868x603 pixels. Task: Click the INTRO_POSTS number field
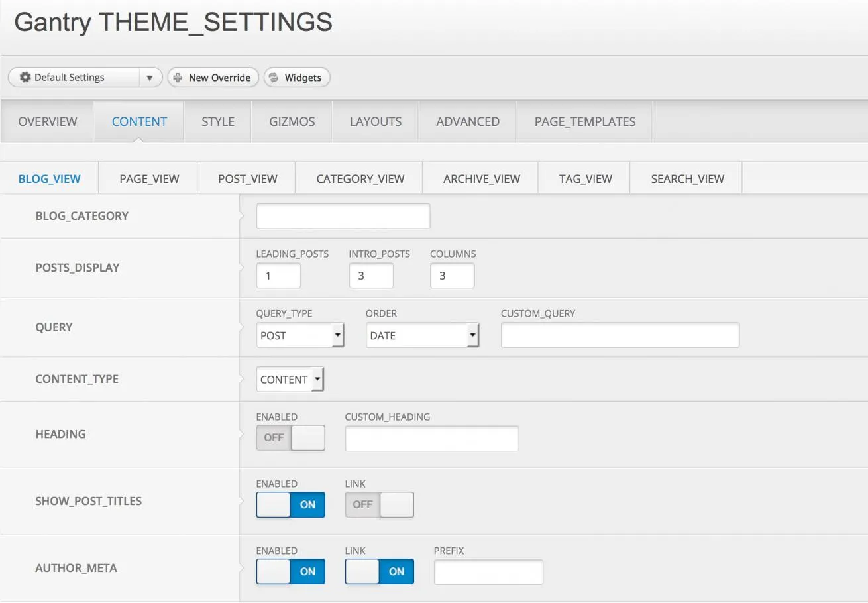coord(371,276)
